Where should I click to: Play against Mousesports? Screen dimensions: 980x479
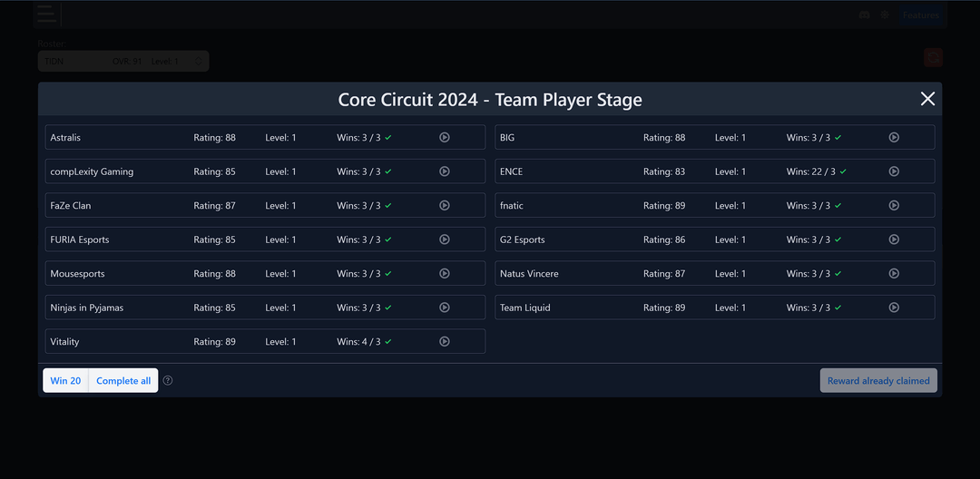(445, 274)
